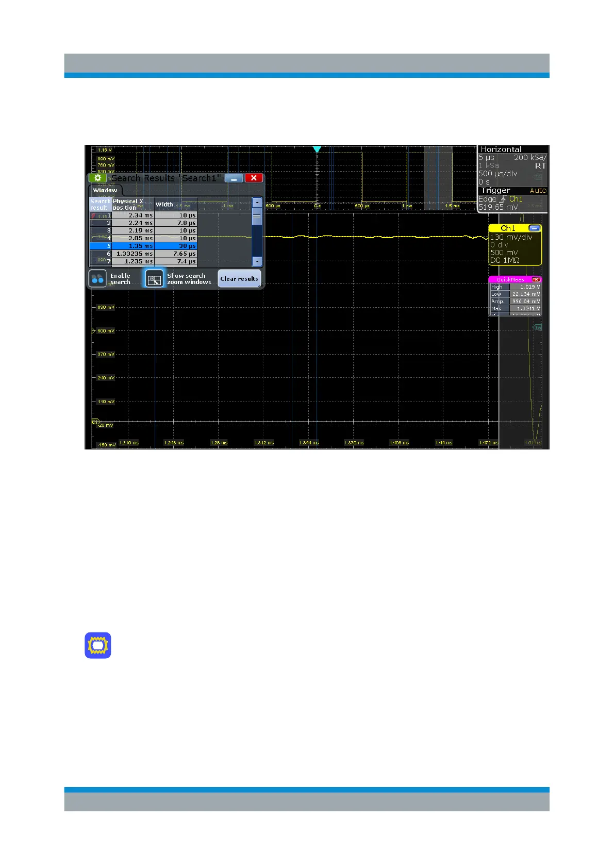The width and height of the screenshot is (614, 868).
Task: Minimize the Ch1 signal box
Action: 535,228
